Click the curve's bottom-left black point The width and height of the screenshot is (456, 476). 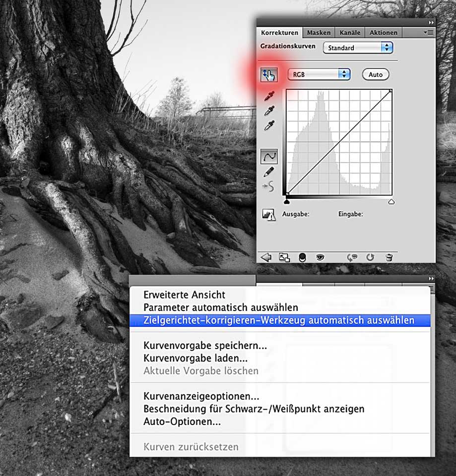pos(287,194)
